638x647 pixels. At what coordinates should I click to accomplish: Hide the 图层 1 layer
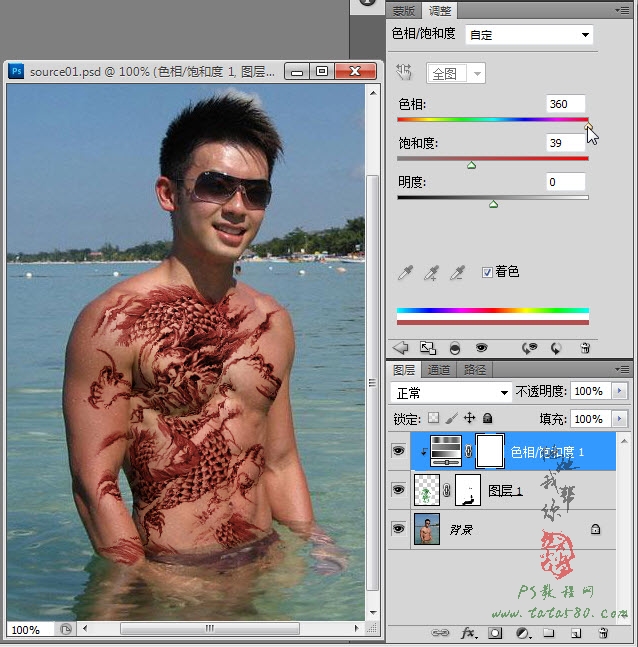pyautogui.click(x=398, y=490)
